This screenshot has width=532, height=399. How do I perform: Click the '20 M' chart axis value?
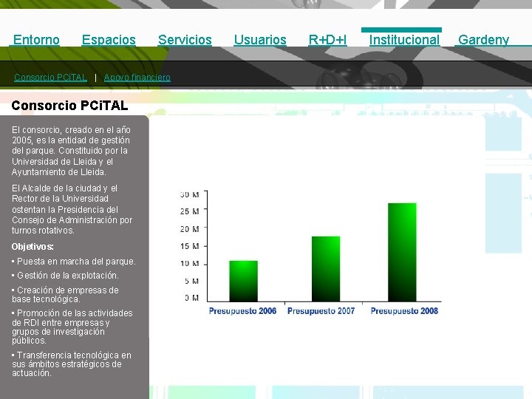point(189,229)
